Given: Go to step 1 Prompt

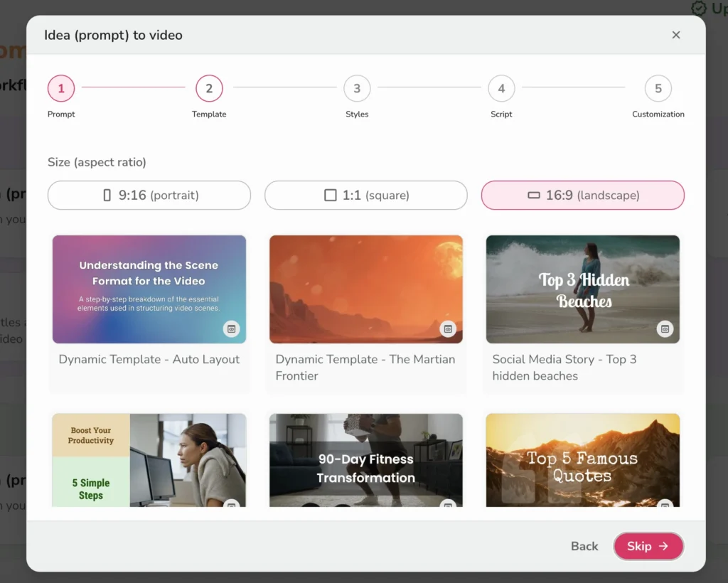Looking at the screenshot, I should 61,88.
